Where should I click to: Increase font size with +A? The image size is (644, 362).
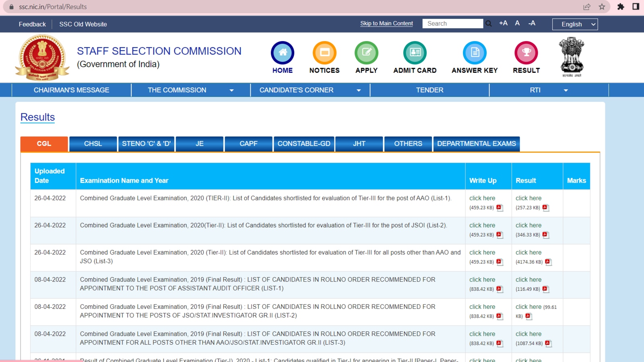click(x=503, y=23)
